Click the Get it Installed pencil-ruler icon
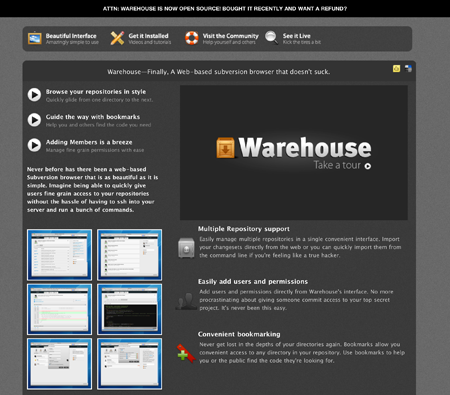The width and height of the screenshot is (450, 395). [117, 38]
